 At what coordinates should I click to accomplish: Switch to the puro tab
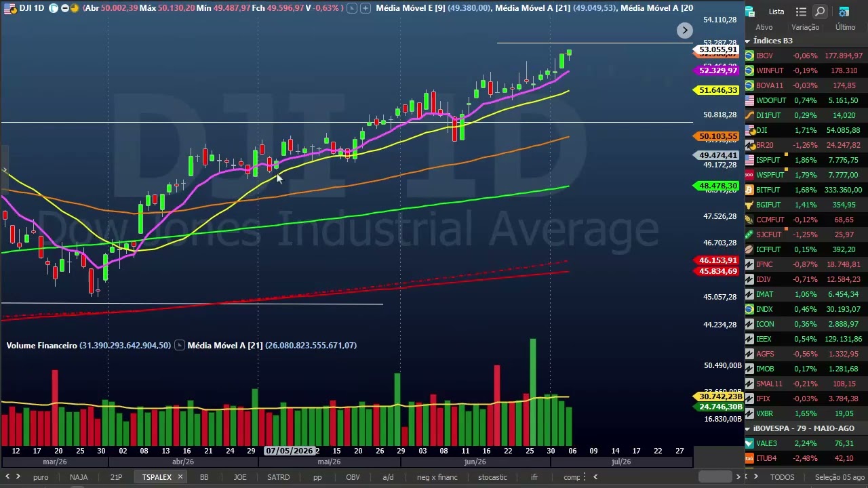click(x=41, y=477)
